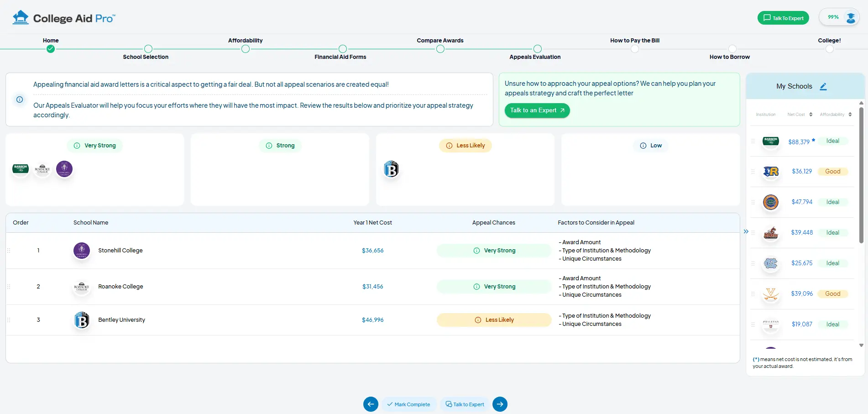Click Very Strong badge for Stonehill College
This screenshot has height=414, width=868.
(x=494, y=251)
